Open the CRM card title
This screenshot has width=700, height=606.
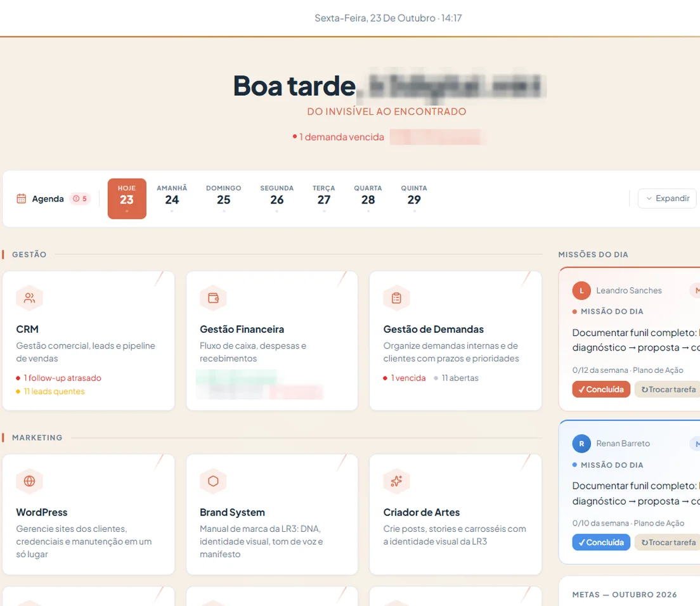click(27, 330)
